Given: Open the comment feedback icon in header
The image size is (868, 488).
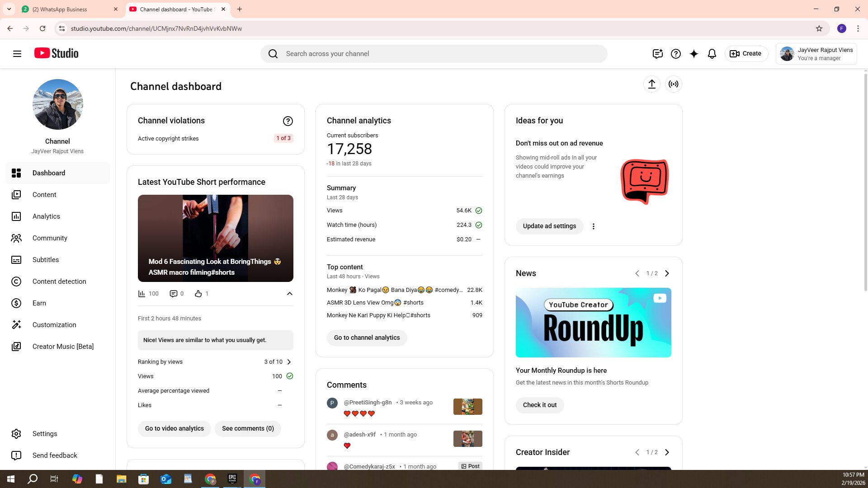Looking at the screenshot, I should click(x=658, y=54).
